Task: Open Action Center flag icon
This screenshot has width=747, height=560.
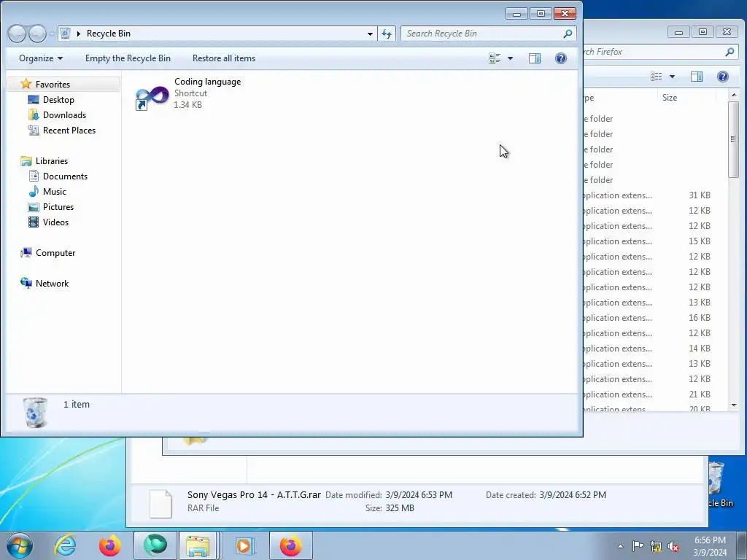Action: click(638, 546)
